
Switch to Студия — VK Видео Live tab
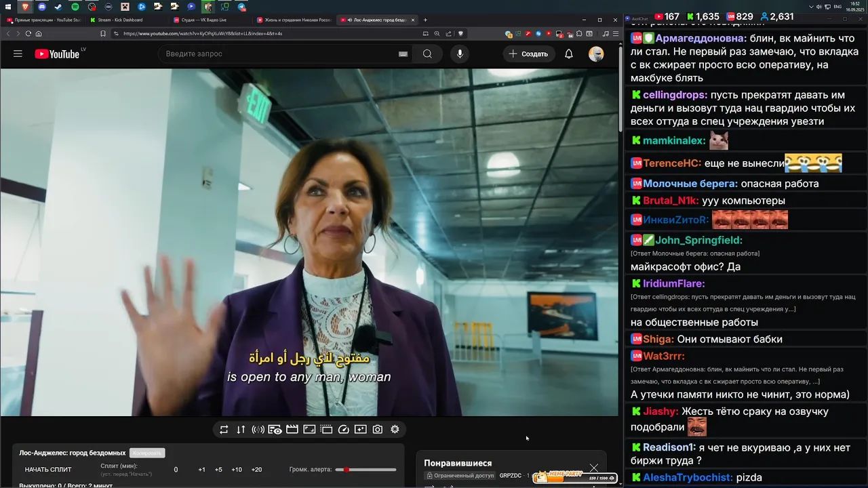click(x=210, y=20)
